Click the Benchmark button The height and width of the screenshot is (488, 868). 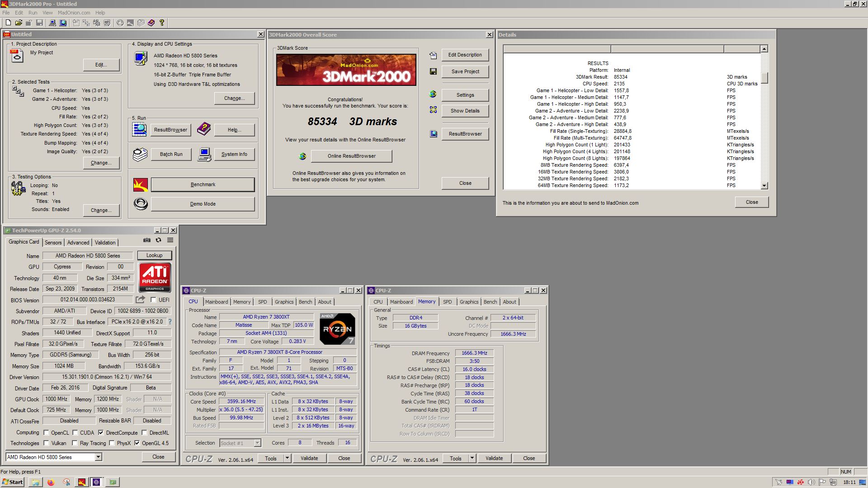tap(203, 184)
